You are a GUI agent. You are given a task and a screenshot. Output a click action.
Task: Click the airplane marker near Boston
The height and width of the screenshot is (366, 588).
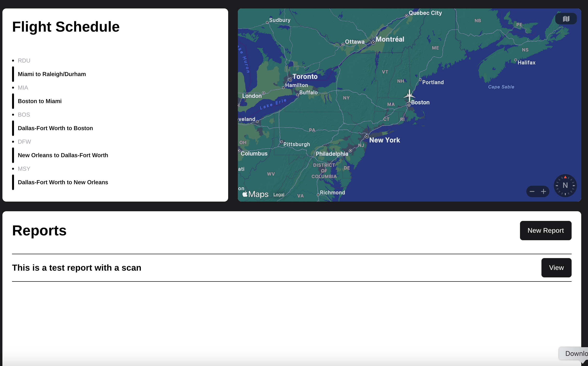click(409, 95)
